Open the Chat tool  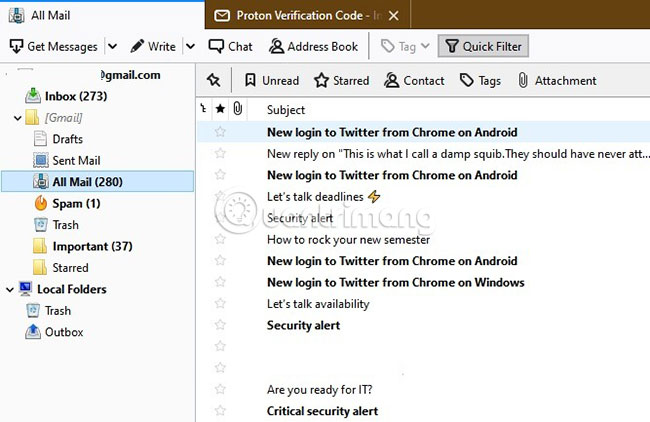[x=230, y=46]
